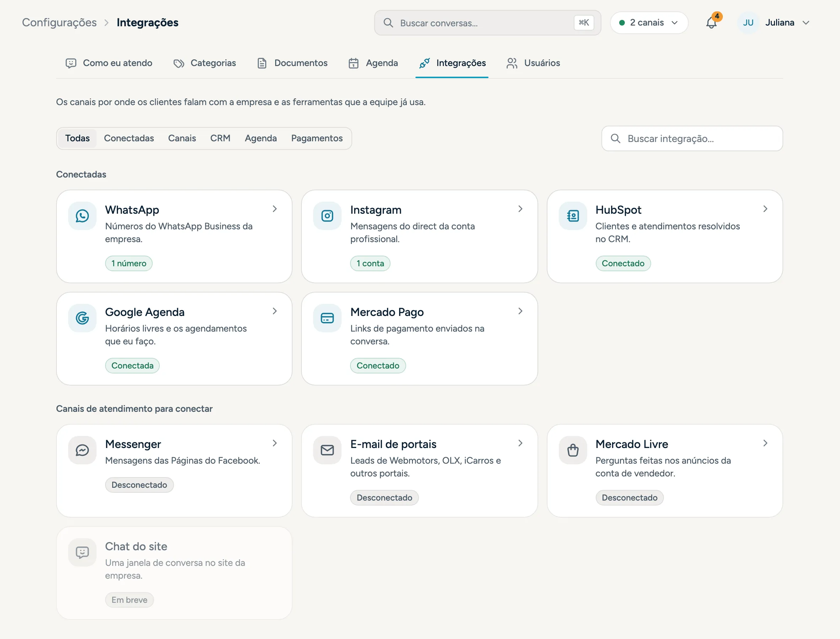Screen dimensions: 840x639
Task: Open HubSpot card chevron arrow
Action: coord(765,209)
